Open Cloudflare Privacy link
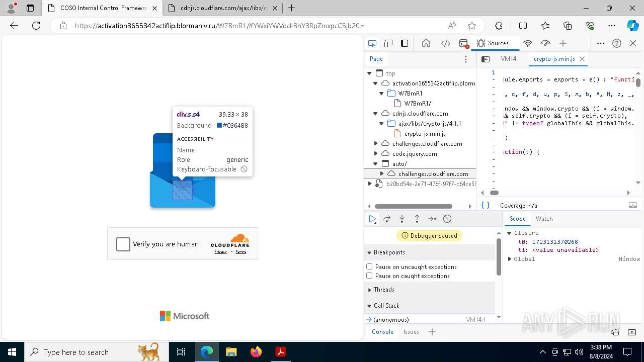The width and height of the screenshot is (644, 362). (x=220, y=251)
